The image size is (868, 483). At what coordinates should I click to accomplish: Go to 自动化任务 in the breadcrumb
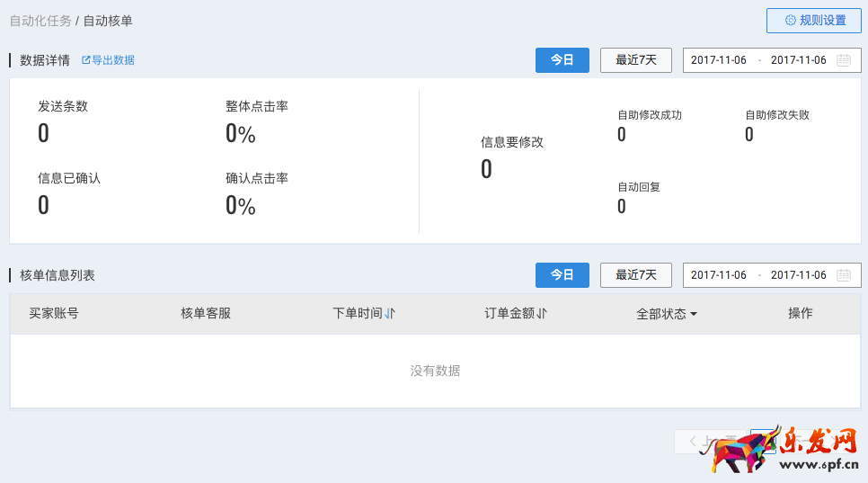[40, 21]
